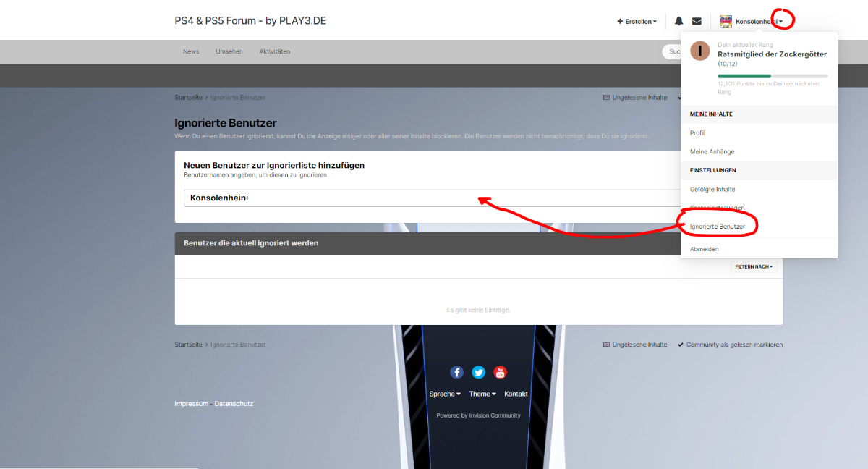
Task: Follow the Powered by Invision Community link
Action: tap(478, 415)
